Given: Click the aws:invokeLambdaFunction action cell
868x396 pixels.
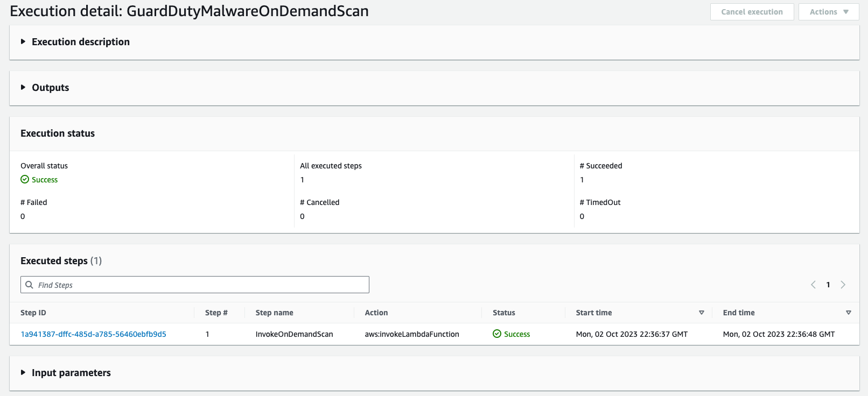Looking at the screenshot, I should [x=412, y=334].
